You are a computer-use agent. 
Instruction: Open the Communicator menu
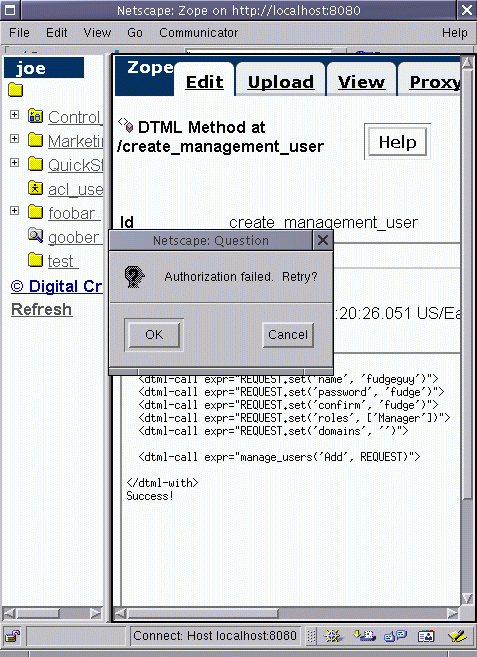(x=198, y=33)
